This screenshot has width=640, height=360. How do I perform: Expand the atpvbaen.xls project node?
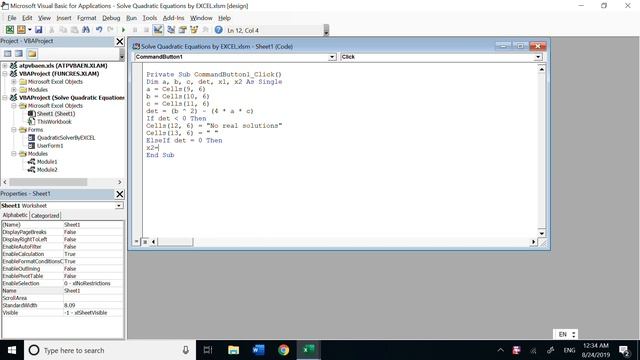pyautogui.click(x=5, y=65)
